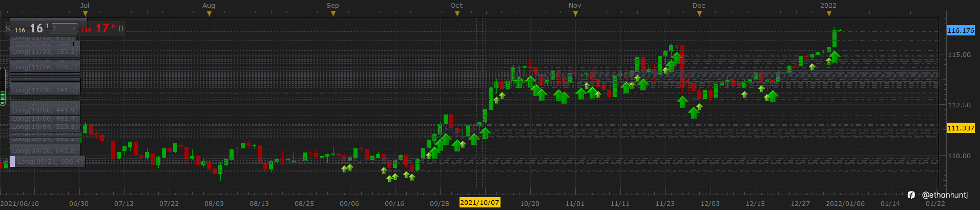Click the large buy arrow beside the 10/07 crosshair
Image resolution: width=980 pixels, height=210 pixels.
click(x=485, y=133)
